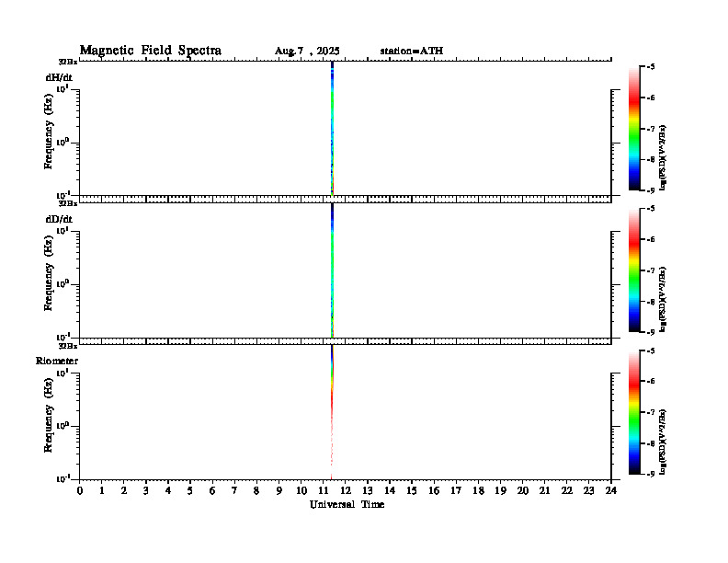Click hour "20" on the Universal Time axis
728x563 pixels.
[x=523, y=490]
